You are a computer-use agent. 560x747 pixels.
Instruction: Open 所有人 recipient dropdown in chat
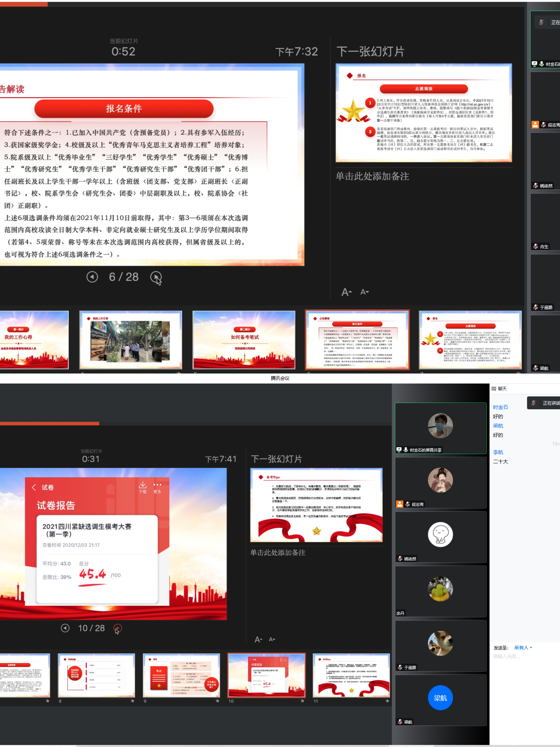click(523, 648)
